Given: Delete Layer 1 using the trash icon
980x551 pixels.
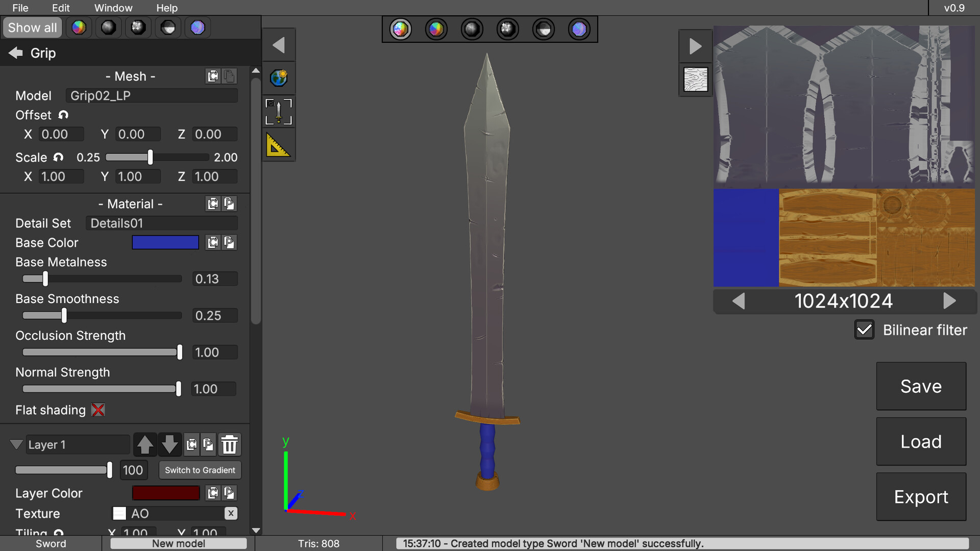Looking at the screenshot, I should click(230, 444).
